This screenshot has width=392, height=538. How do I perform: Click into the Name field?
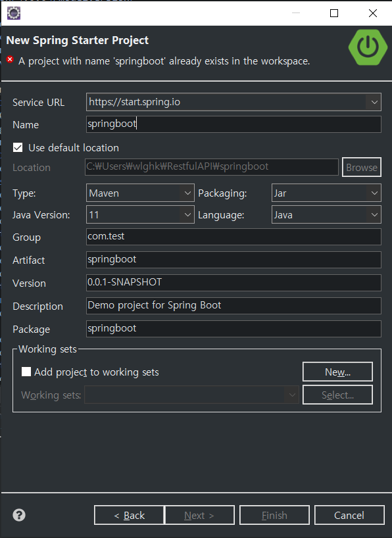[x=233, y=124]
